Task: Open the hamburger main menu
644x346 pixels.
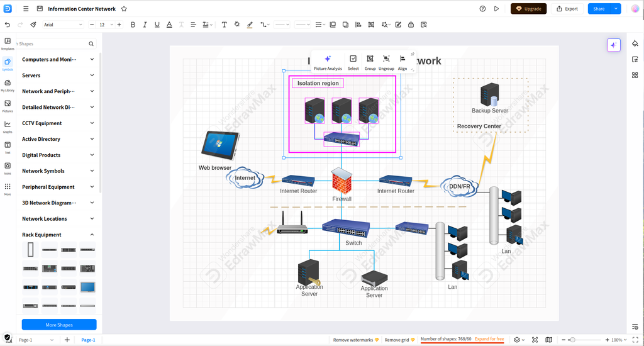Action: [26, 9]
